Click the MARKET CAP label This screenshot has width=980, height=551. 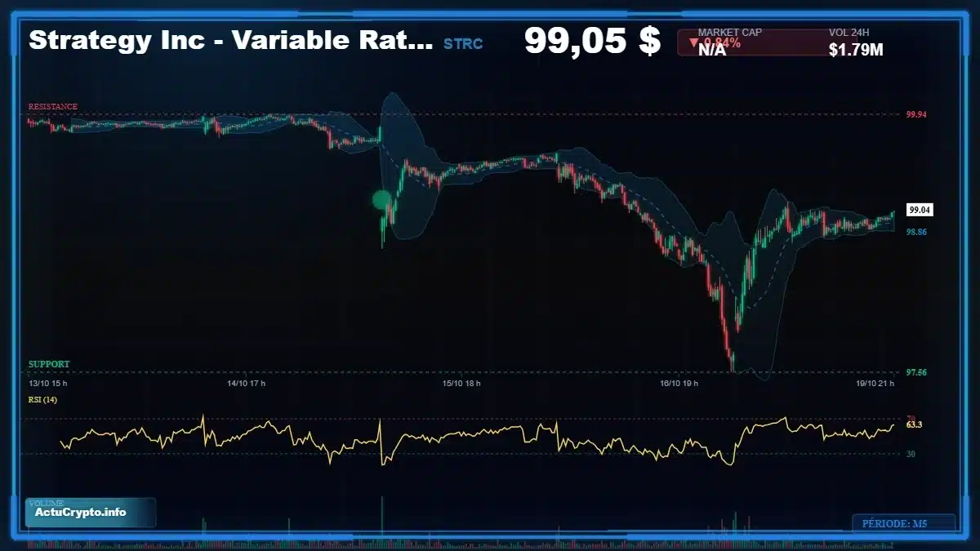click(x=730, y=33)
